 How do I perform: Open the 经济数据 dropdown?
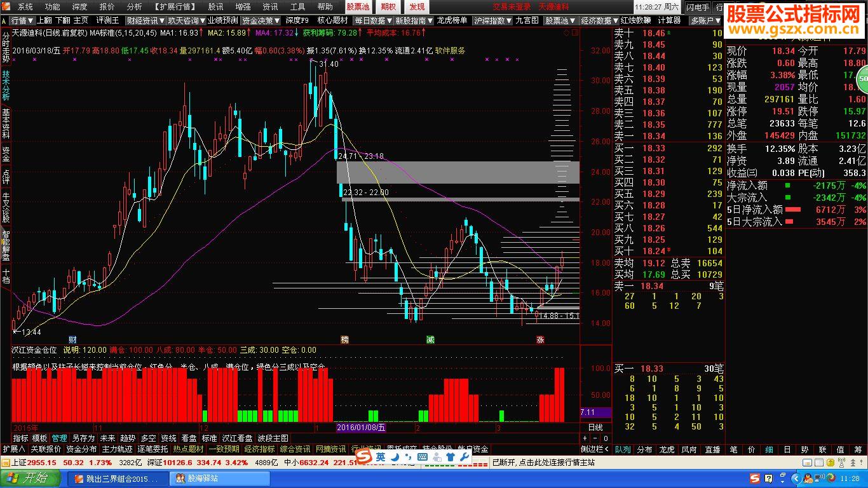click(600, 20)
